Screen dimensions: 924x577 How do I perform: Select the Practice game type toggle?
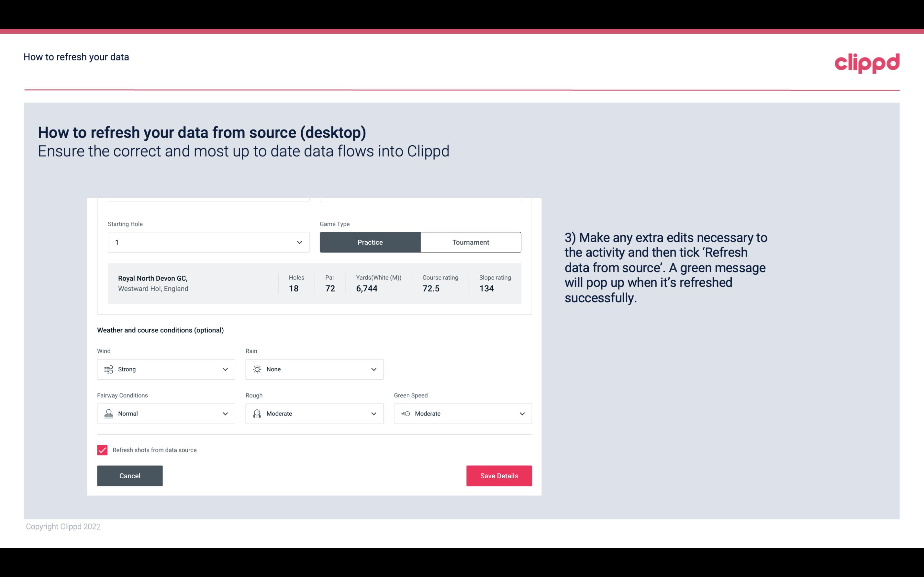click(370, 242)
